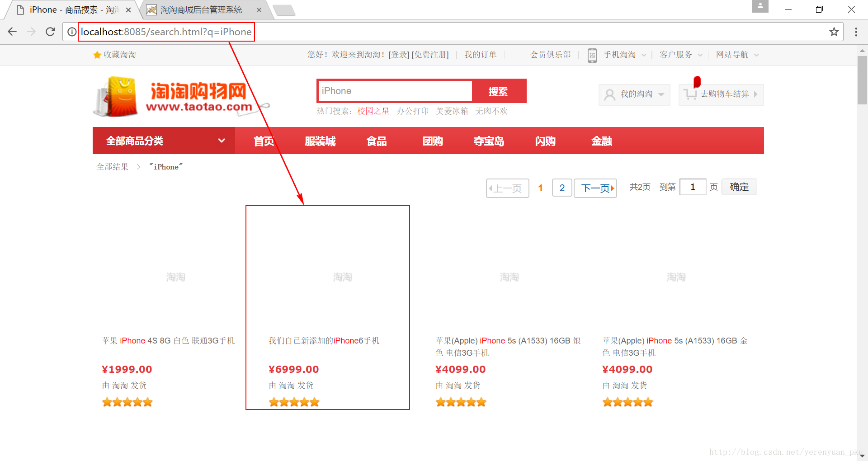Reload the current page

click(50, 32)
